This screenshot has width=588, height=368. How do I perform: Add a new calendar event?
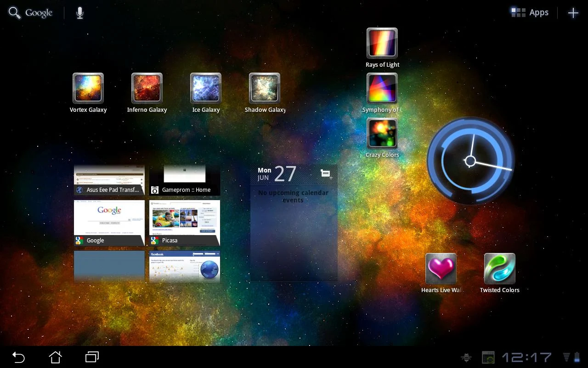point(326,174)
